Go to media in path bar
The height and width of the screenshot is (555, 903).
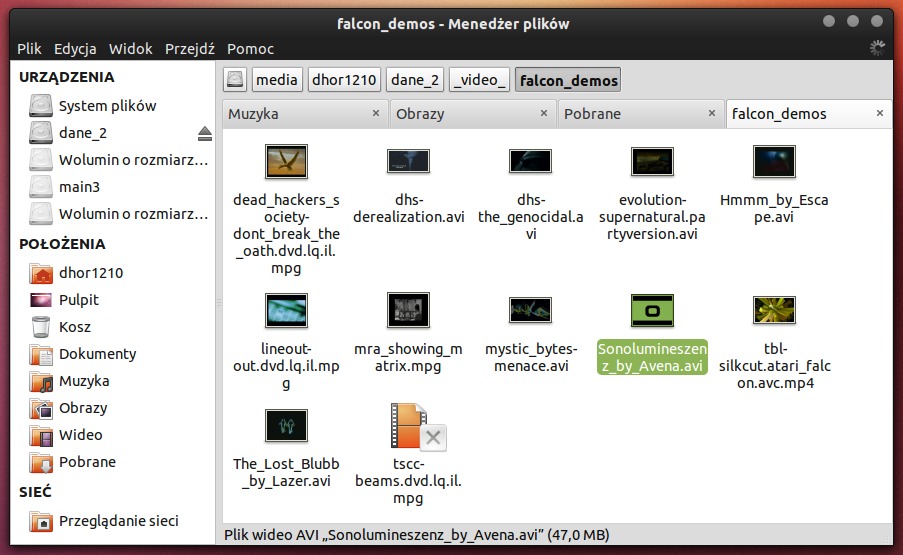(x=277, y=79)
